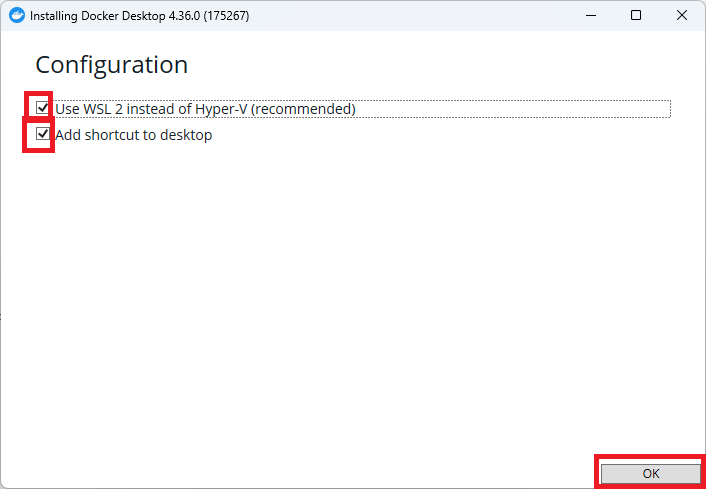Toggle the Add shortcut to desktop checkbox
The width and height of the screenshot is (706, 489).
(42, 134)
